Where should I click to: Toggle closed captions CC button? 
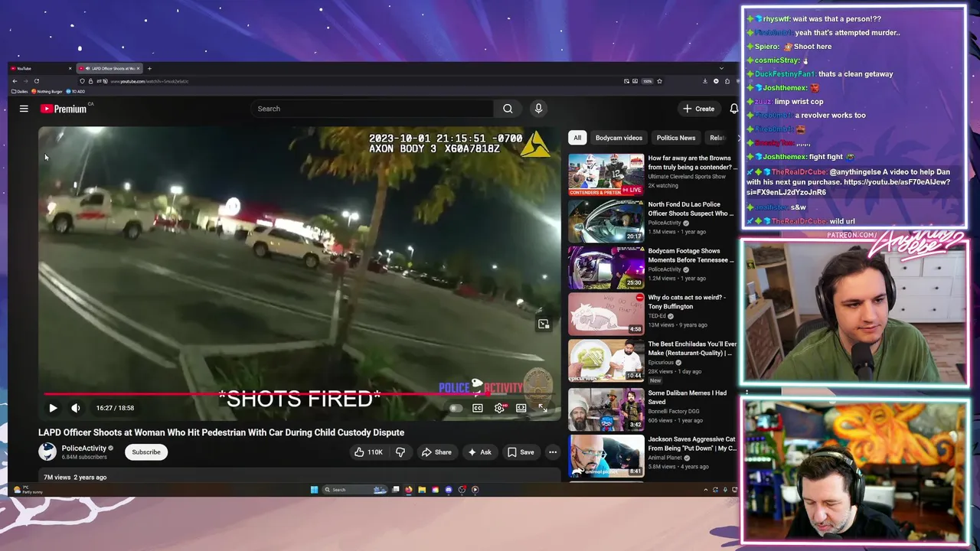pyautogui.click(x=478, y=408)
